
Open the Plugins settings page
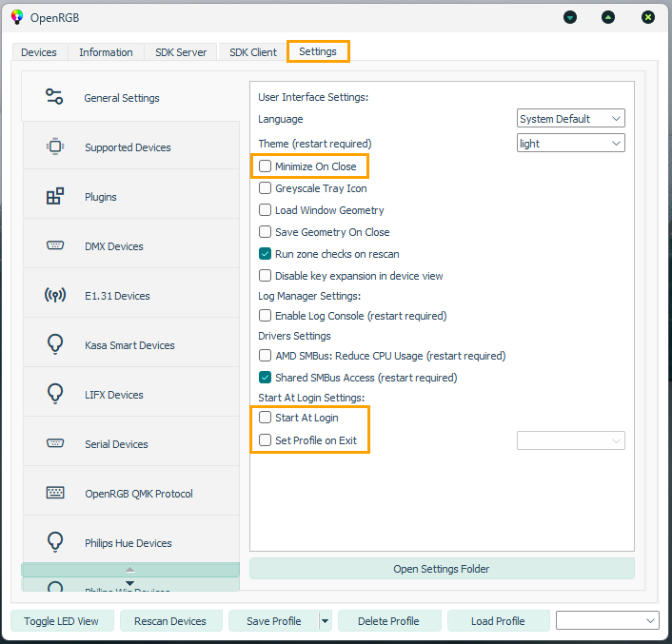131,195
